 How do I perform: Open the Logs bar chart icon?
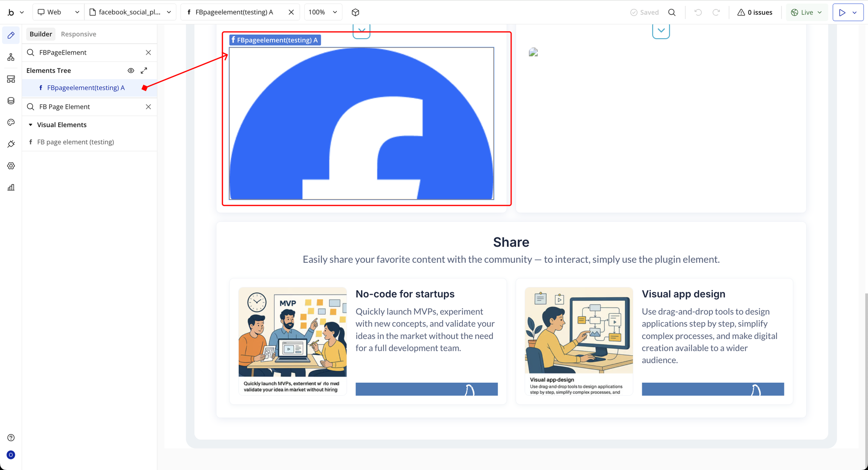click(x=11, y=187)
